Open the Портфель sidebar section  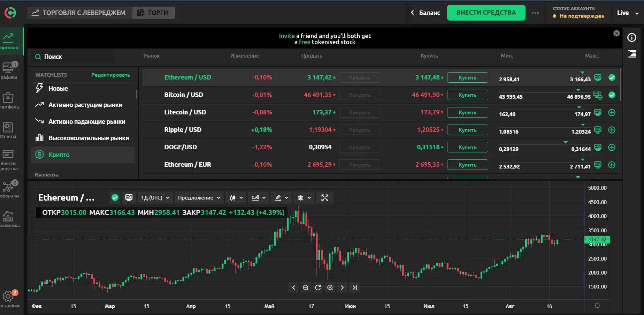click(9, 100)
